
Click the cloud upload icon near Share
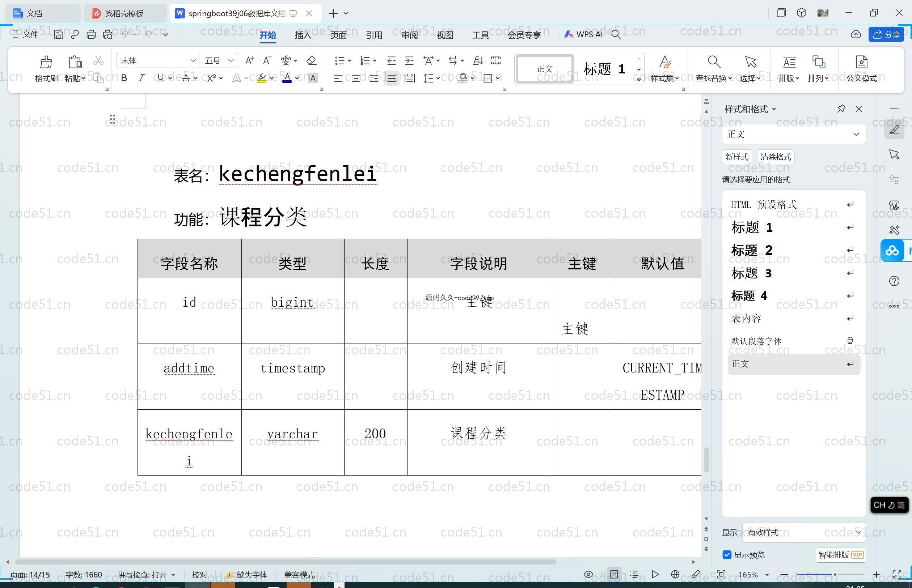point(856,34)
